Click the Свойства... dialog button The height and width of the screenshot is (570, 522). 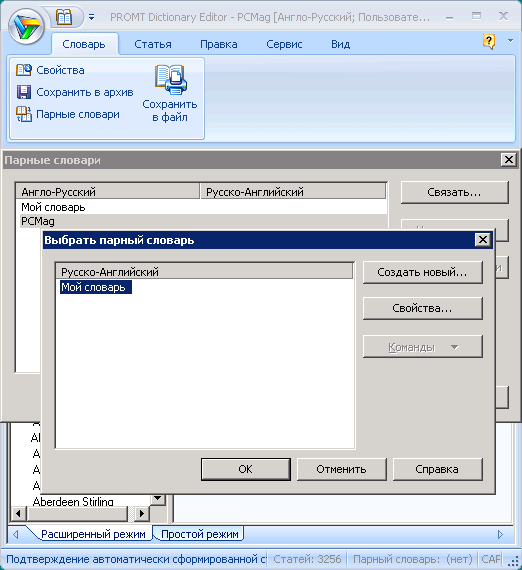point(422,308)
